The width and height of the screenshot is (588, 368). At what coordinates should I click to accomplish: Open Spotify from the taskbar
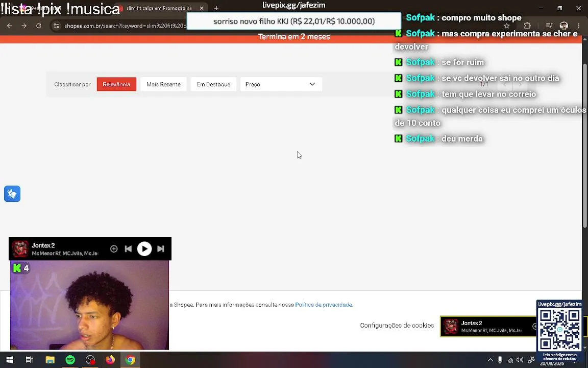click(70, 360)
